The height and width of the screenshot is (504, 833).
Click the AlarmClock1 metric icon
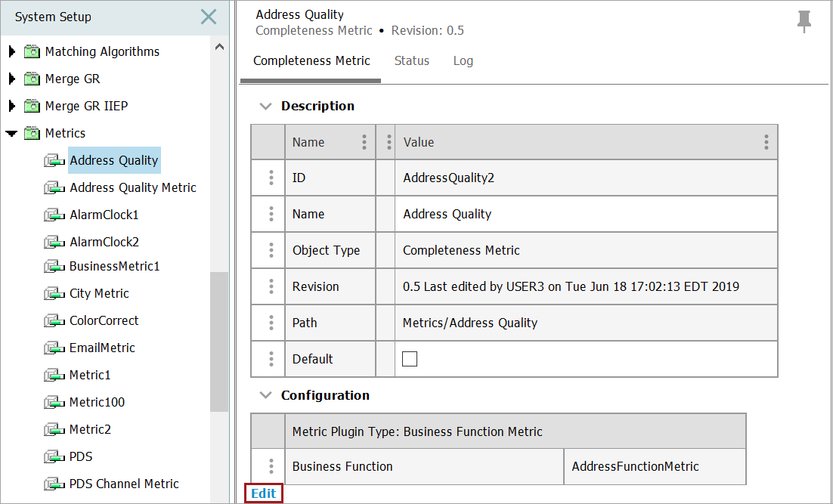pyautogui.click(x=54, y=215)
